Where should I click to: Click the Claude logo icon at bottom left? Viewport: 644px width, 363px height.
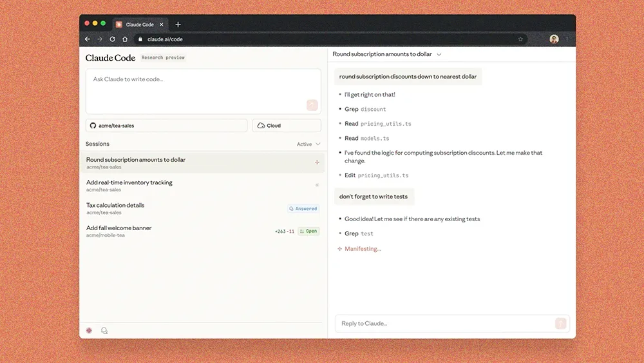(89, 331)
